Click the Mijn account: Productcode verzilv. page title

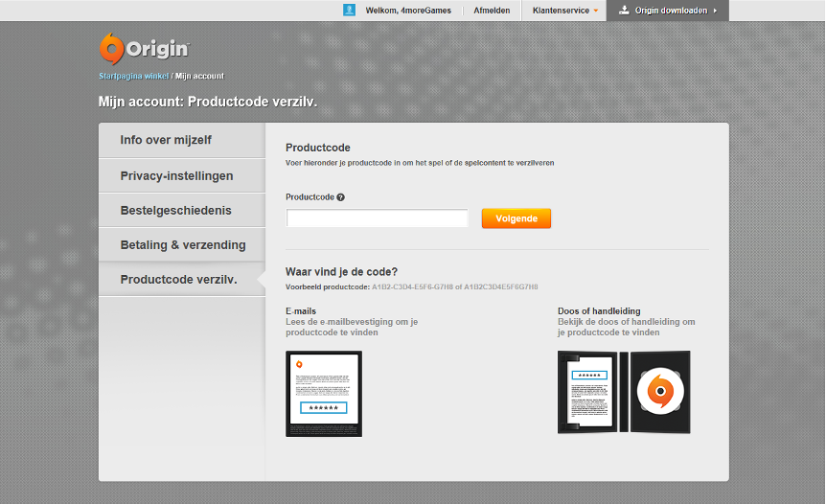click(x=208, y=102)
